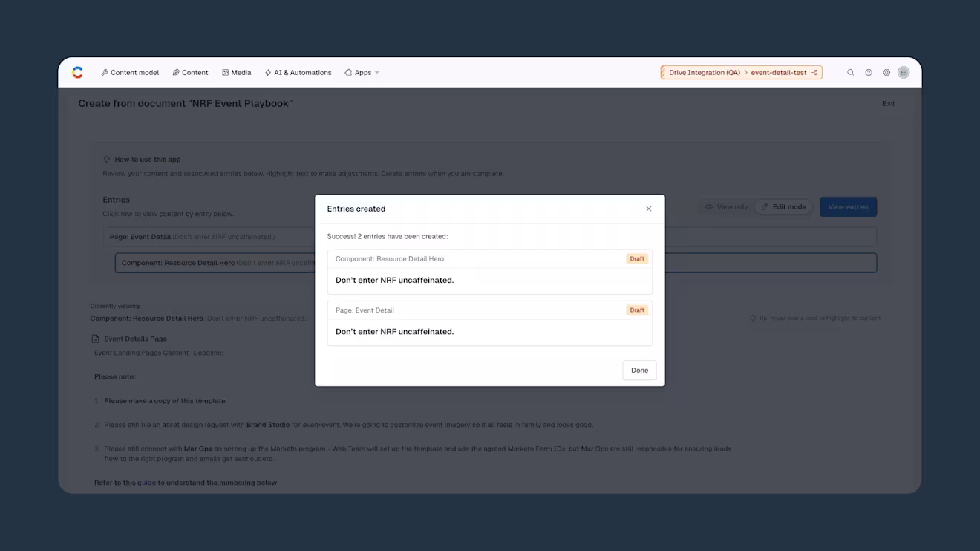This screenshot has width=980, height=551.
Task: Click Draft badge on Resource Detail Hero
Action: click(x=637, y=258)
